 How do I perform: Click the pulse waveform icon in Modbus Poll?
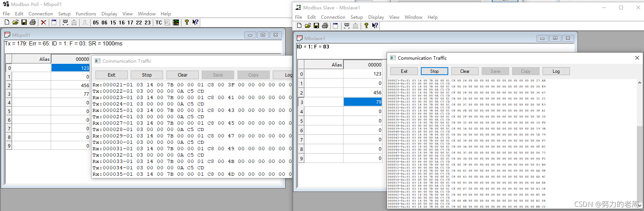(85, 23)
